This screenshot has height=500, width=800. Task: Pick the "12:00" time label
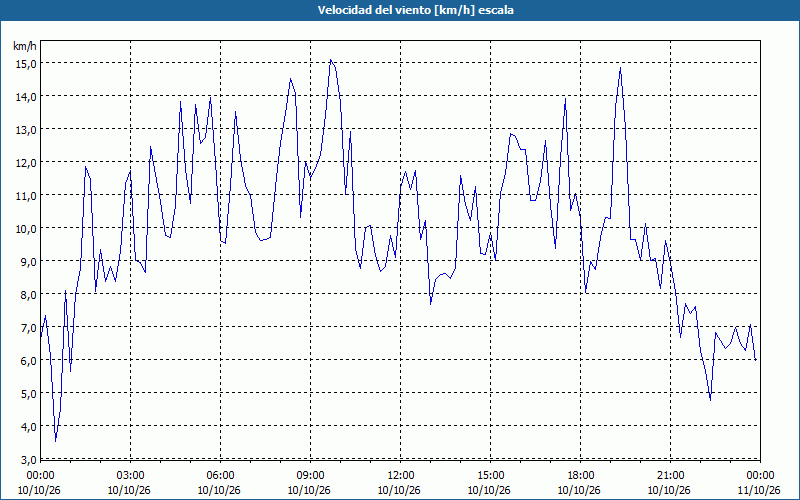pos(400,476)
